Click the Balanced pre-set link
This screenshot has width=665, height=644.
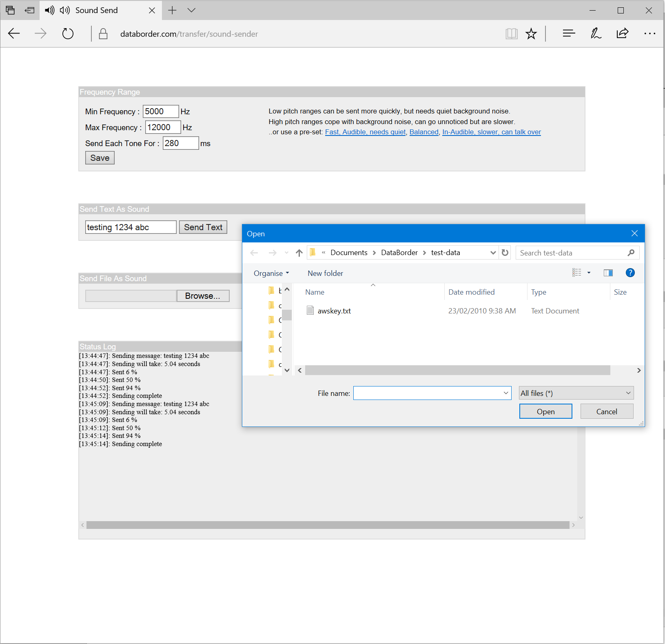[424, 132]
